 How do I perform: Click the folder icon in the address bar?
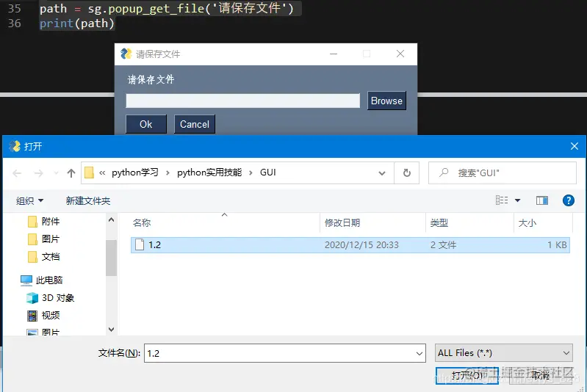[89, 173]
